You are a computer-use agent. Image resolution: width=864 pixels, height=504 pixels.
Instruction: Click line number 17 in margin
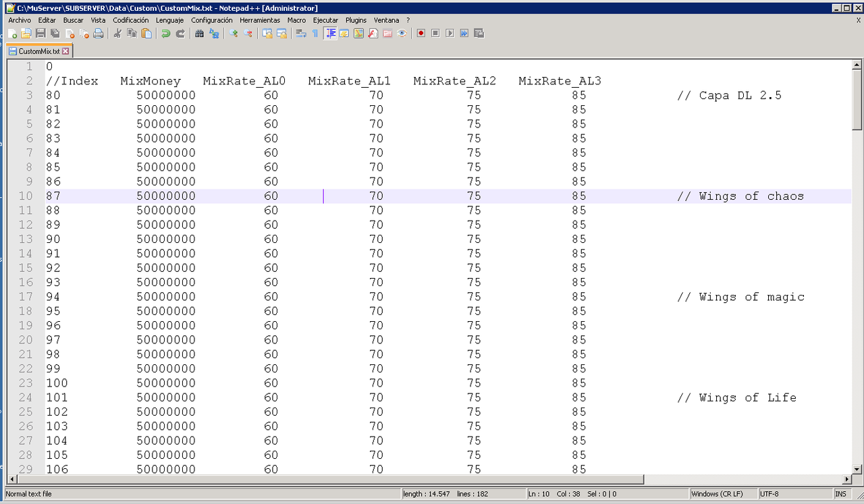pos(26,297)
